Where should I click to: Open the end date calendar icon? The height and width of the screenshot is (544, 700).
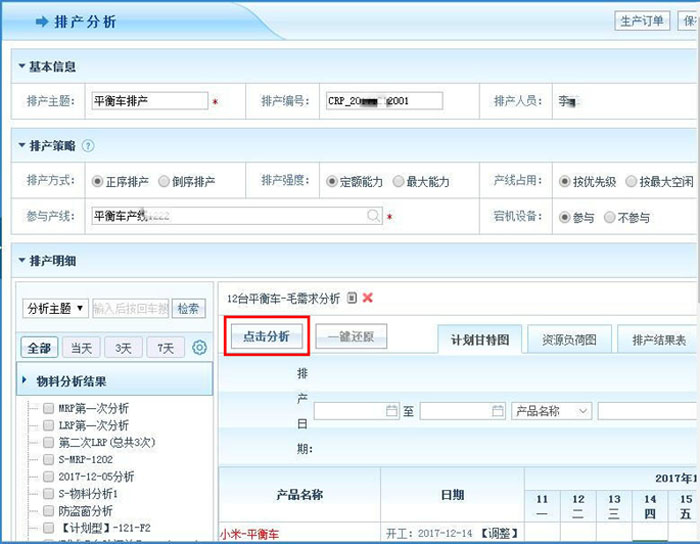[497, 411]
